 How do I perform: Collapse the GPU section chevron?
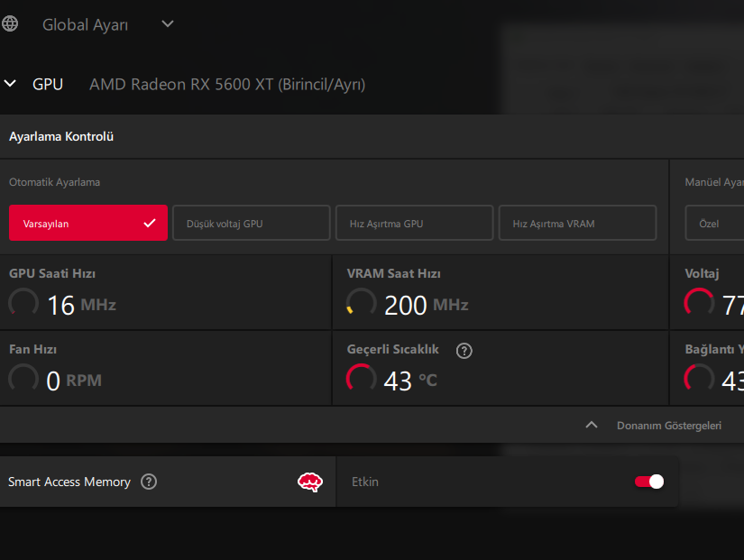pos(10,84)
